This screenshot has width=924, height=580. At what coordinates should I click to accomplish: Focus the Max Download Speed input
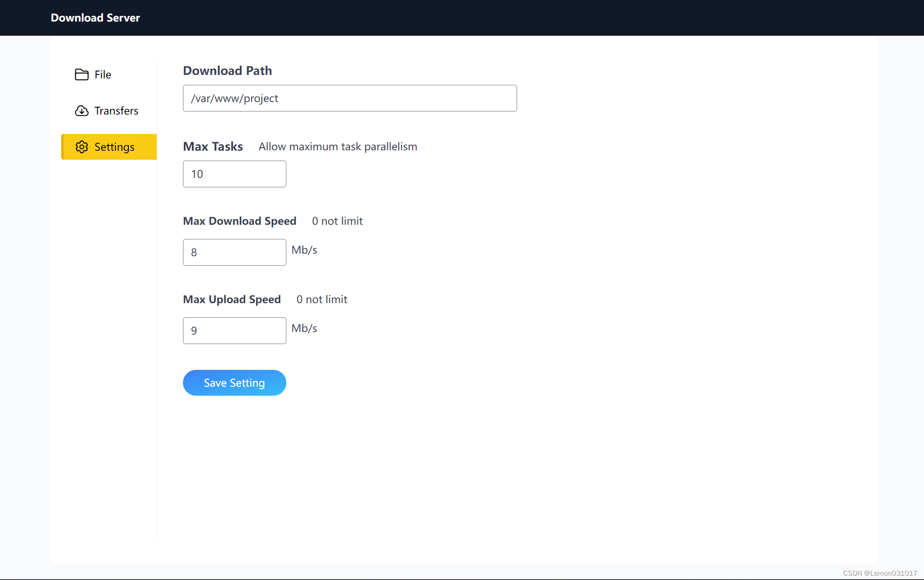click(234, 252)
